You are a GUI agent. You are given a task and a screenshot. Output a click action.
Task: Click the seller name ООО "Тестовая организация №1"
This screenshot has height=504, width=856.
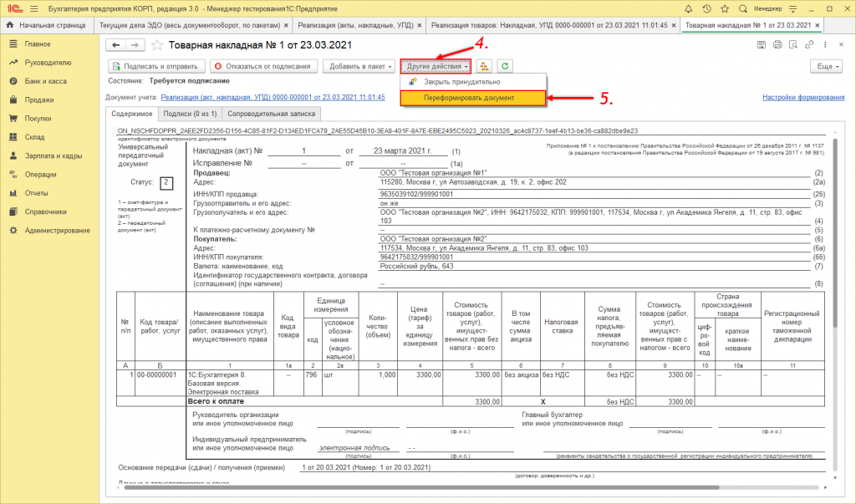click(x=433, y=173)
